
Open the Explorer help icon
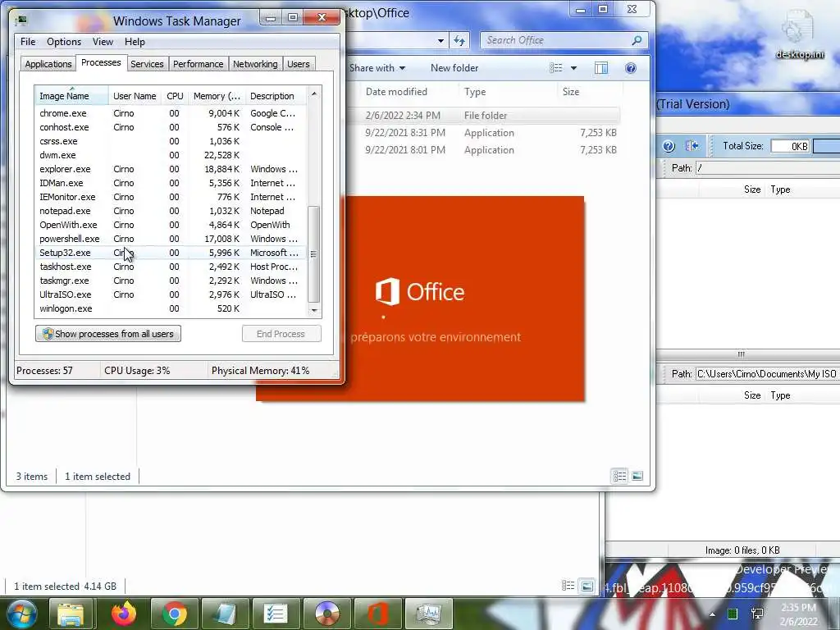tap(631, 68)
